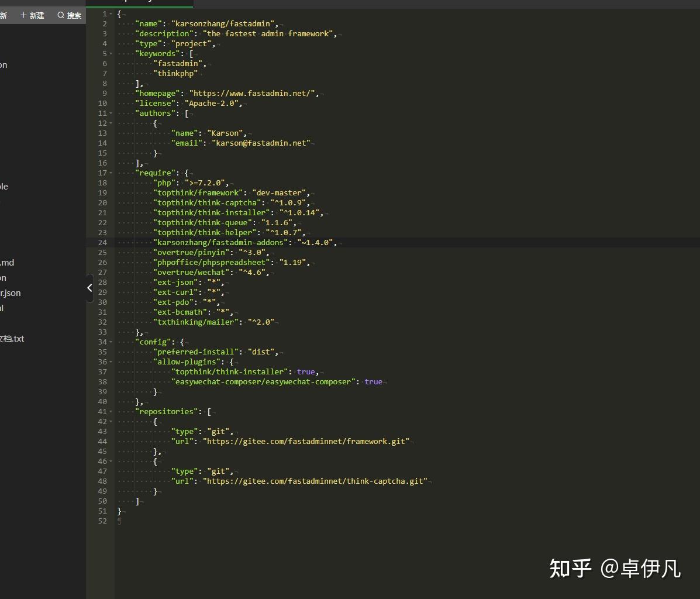Open the r.json file in the sidebar
The width and height of the screenshot is (700, 599).
pyautogui.click(x=11, y=292)
